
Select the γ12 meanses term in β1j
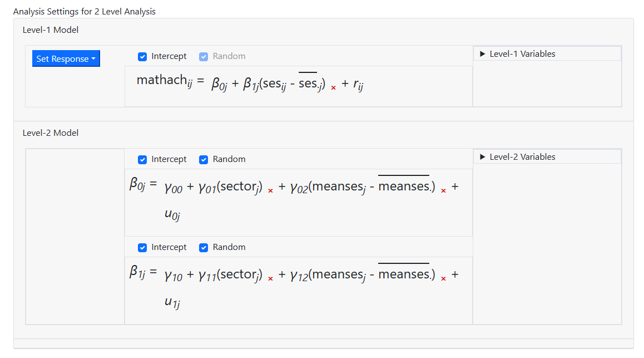click(x=361, y=275)
